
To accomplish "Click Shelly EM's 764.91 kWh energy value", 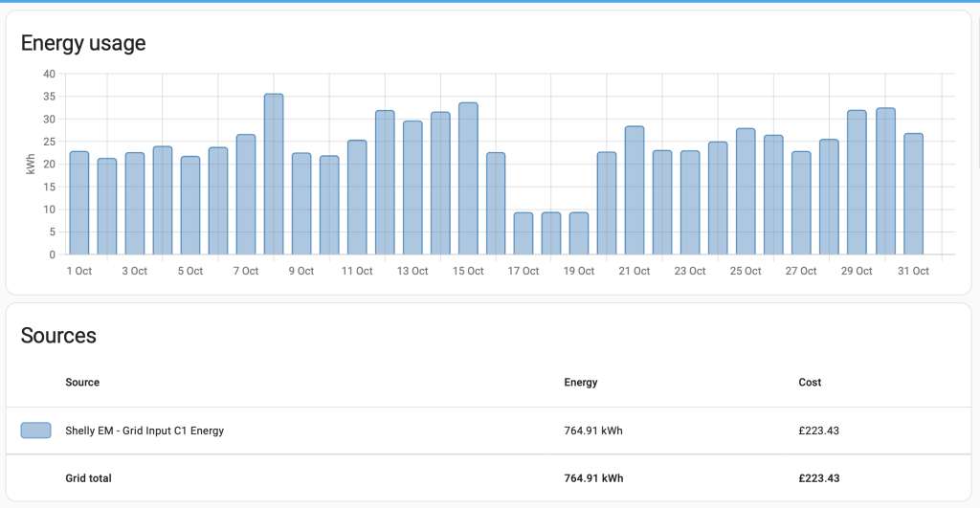I will click(x=593, y=431).
